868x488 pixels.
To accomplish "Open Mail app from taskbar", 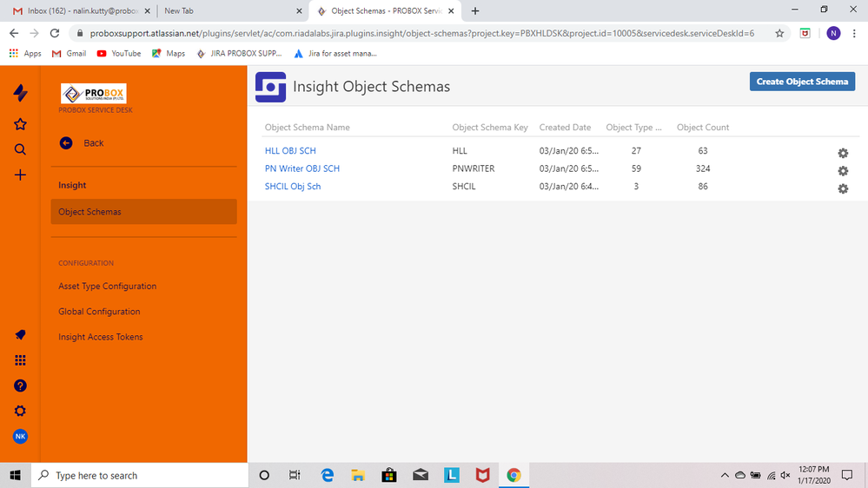I will 421,475.
